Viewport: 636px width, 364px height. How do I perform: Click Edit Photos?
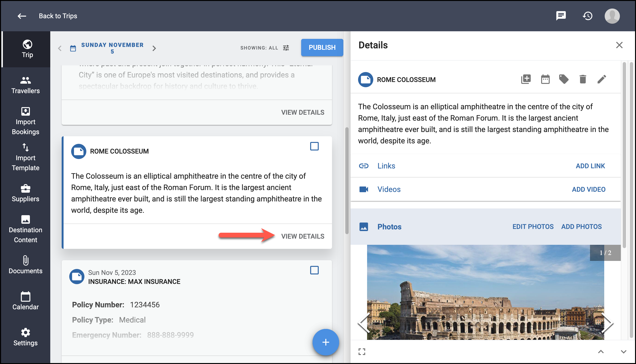click(533, 227)
